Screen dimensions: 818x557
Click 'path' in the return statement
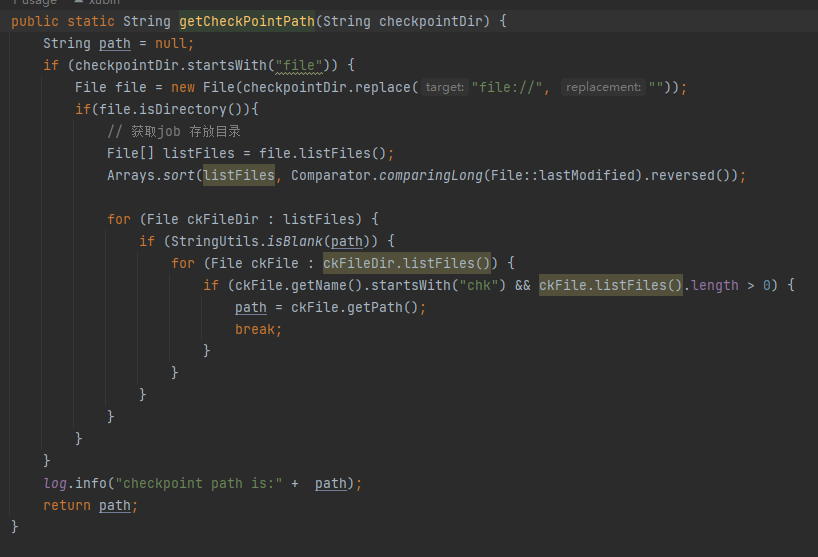(x=115, y=505)
